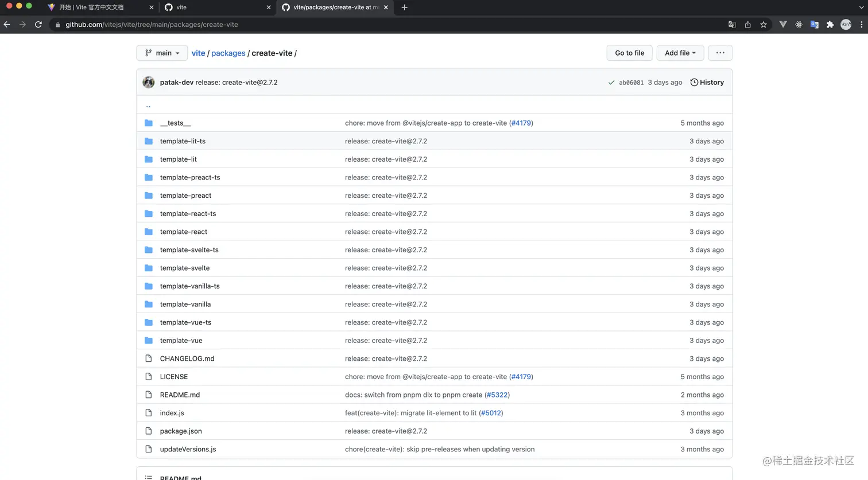This screenshot has width=868, height=480.
Task: Open #5012 pull request link
Action: (491, 413)
